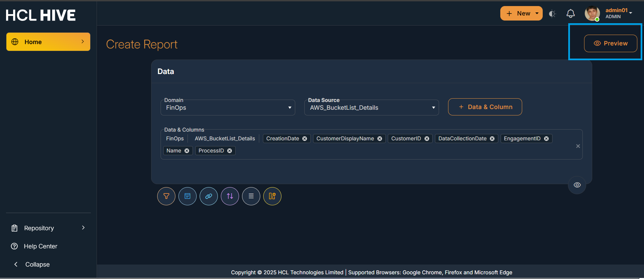
Task: Remove the EngagementID column chip
Action: coord(546,139)
